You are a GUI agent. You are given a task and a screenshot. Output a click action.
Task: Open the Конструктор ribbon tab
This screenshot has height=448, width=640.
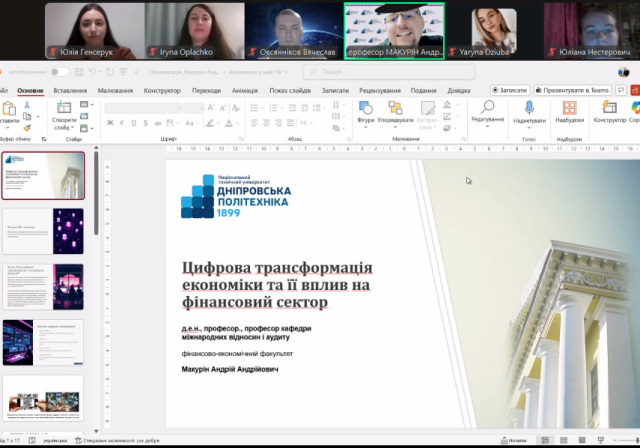(162, 91)
